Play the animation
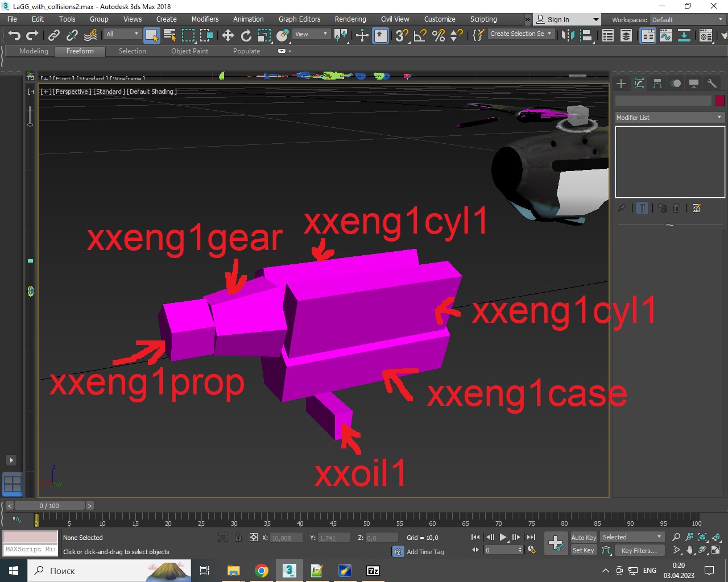Screen dimensions: 728x582 tap(503, 537)
